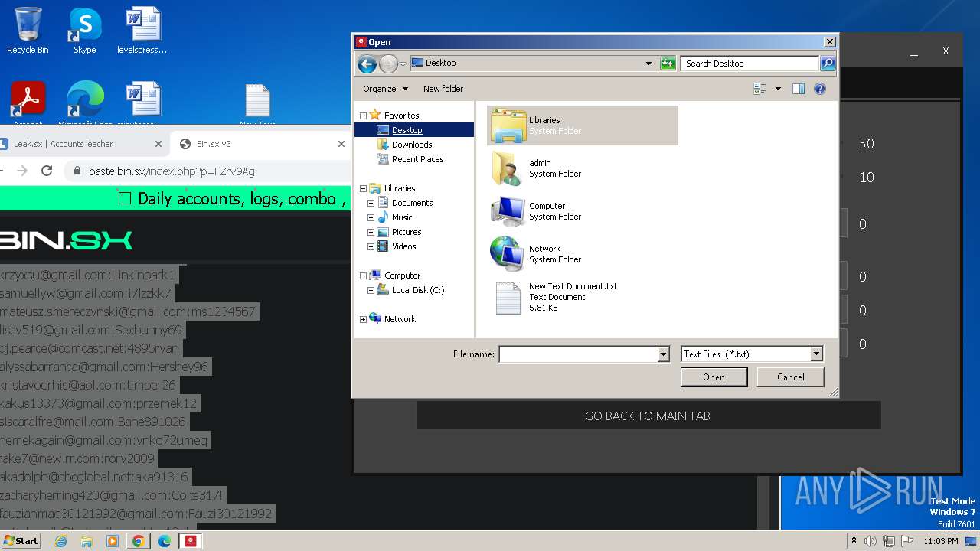Expand the Documents library node
This screenshot has width=980, height=551.
[x=371, y=203]
